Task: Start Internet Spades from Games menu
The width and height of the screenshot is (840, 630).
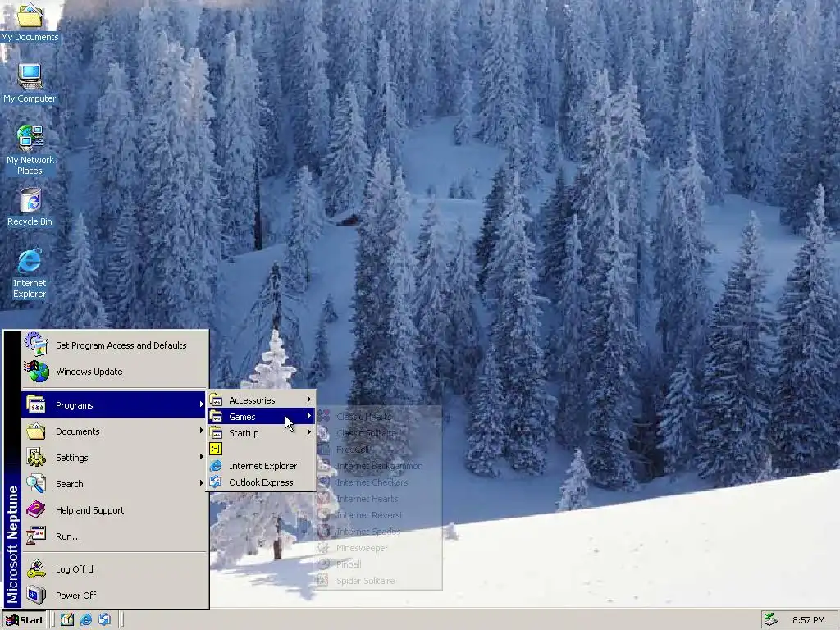Action: tap(379, 532)
